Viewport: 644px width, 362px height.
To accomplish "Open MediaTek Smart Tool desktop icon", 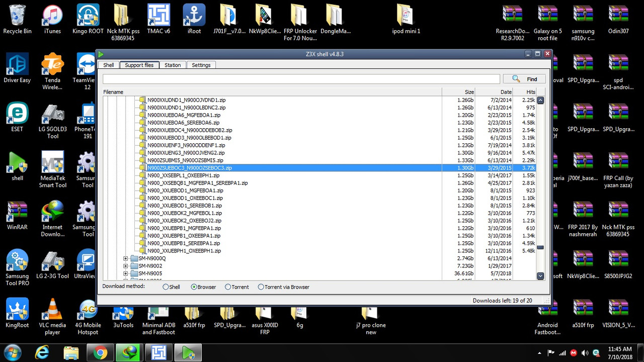I will [x=53, y=170].
